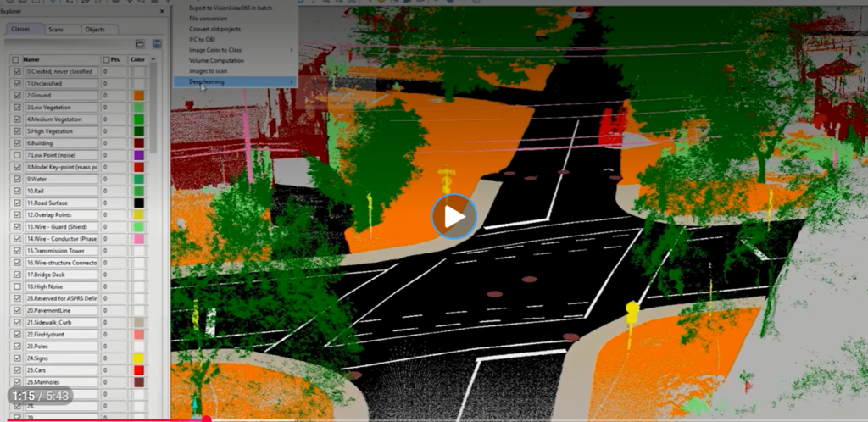Click the red video progress bar
Image resolution: width=868 pixels, height=422 pixels.
[x=102, y=419]
